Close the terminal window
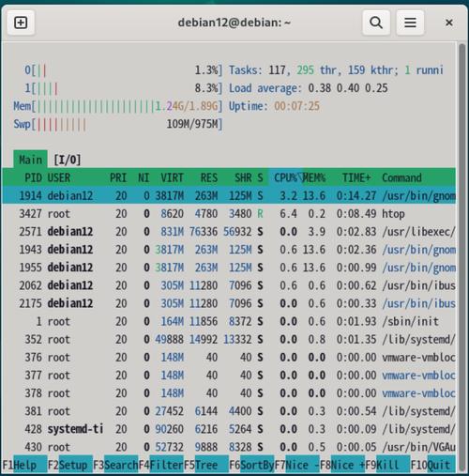The width and height of the screenshot is (469, 476). click(449, 23)
